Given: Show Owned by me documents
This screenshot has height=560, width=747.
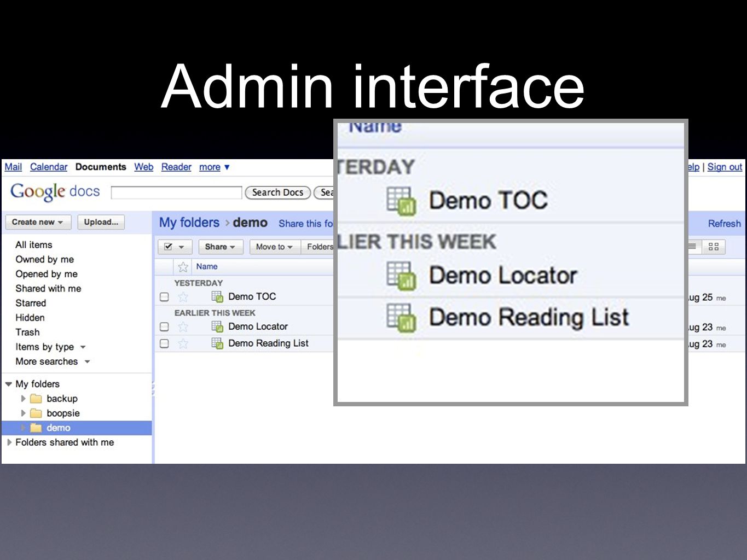Looking at the screenshot, I should click(x=45, y=259).
